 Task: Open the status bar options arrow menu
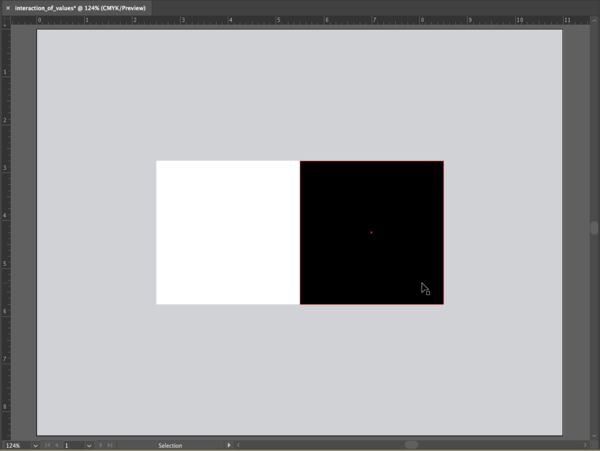[229, 444]
